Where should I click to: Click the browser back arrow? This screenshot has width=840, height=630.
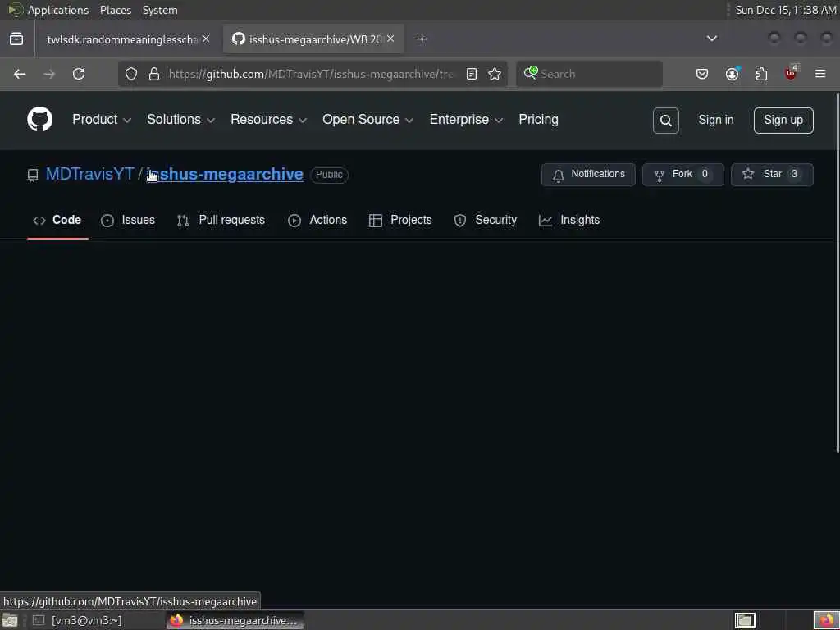20,74
